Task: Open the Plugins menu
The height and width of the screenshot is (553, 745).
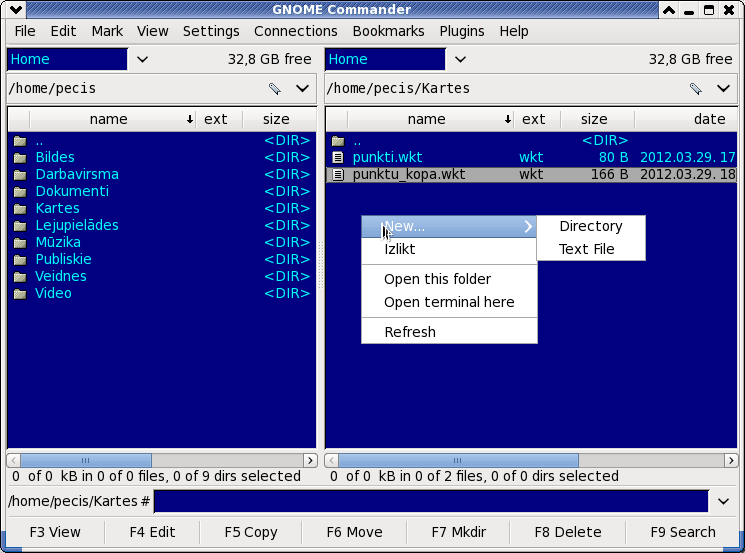Action: click(x=462, y=31)
